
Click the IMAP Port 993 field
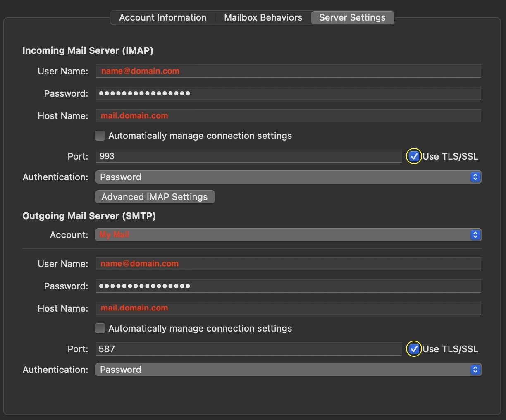248,156
